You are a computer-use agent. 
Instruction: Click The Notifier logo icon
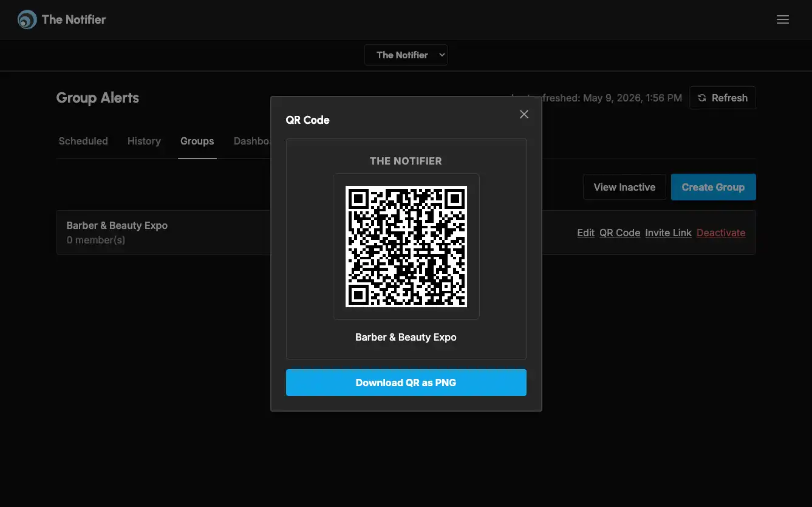[27, 19]
